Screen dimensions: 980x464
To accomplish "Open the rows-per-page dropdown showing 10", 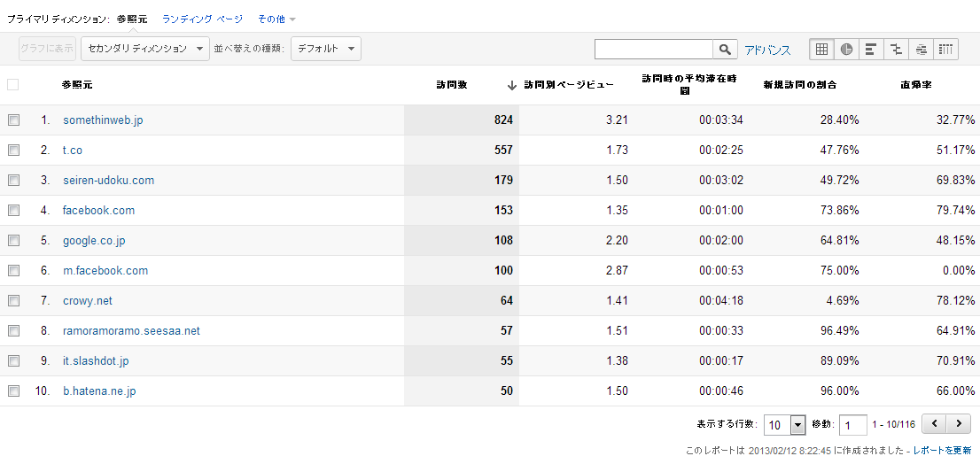I will coord(785,425).
